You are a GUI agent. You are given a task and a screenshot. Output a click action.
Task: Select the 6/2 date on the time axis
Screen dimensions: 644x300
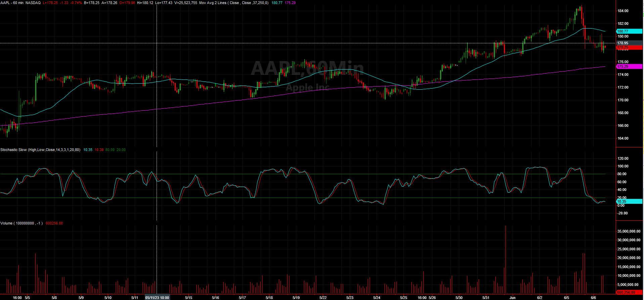coord(540,298)
